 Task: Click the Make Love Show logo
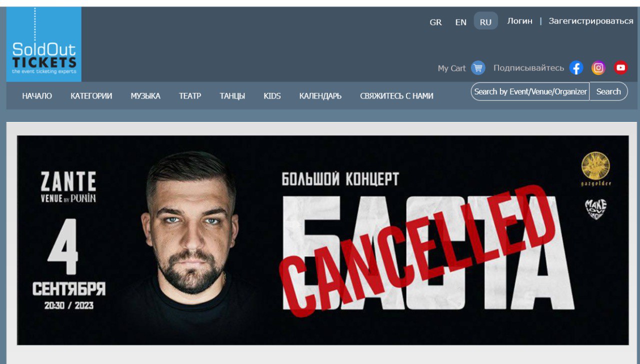(x=595, y=209)
